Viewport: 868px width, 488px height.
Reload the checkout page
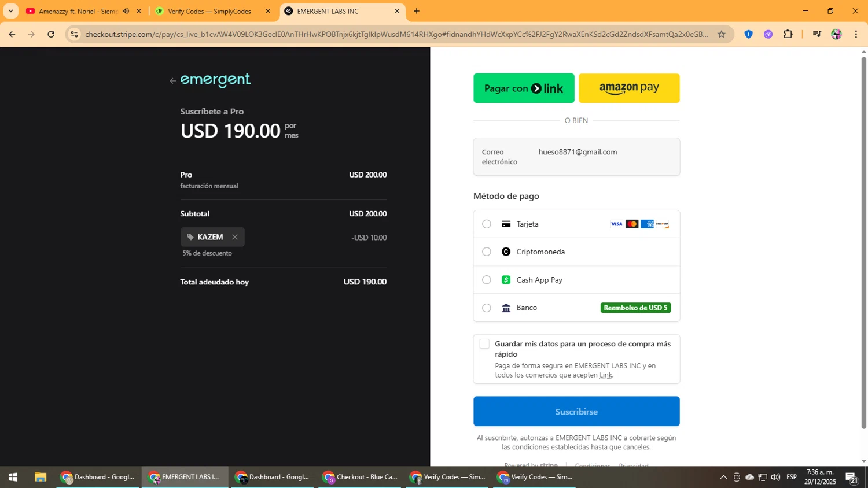(x=51, y=34)
